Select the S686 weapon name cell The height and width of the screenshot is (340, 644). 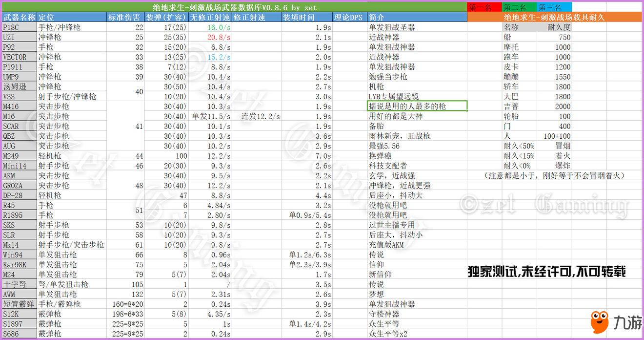click(x=19, y=334)
